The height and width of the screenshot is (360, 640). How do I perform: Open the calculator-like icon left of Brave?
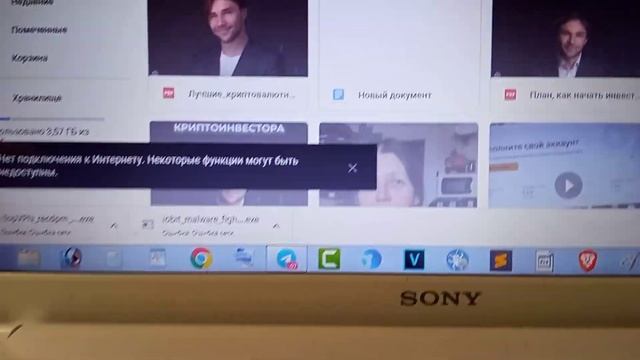click(544, 261)
